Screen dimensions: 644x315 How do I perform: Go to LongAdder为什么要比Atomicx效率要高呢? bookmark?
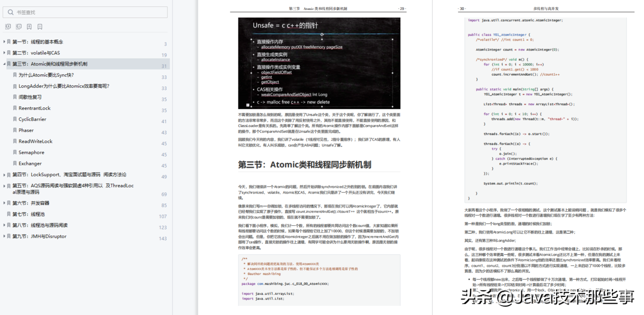[x=64, y=86]
